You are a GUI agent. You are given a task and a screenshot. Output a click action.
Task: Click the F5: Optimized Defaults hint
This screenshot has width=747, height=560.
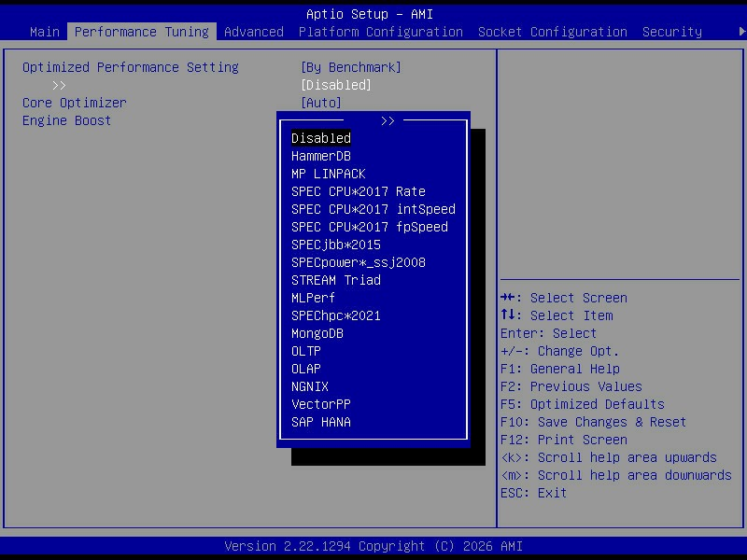pyautogui.click(x=582, y=404)
